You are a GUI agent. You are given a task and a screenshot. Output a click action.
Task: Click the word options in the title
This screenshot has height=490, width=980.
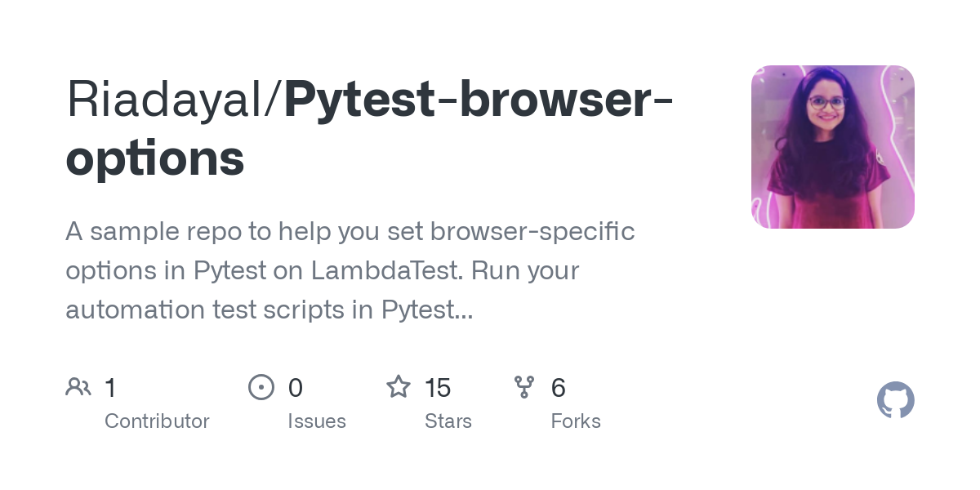[155, 159]
